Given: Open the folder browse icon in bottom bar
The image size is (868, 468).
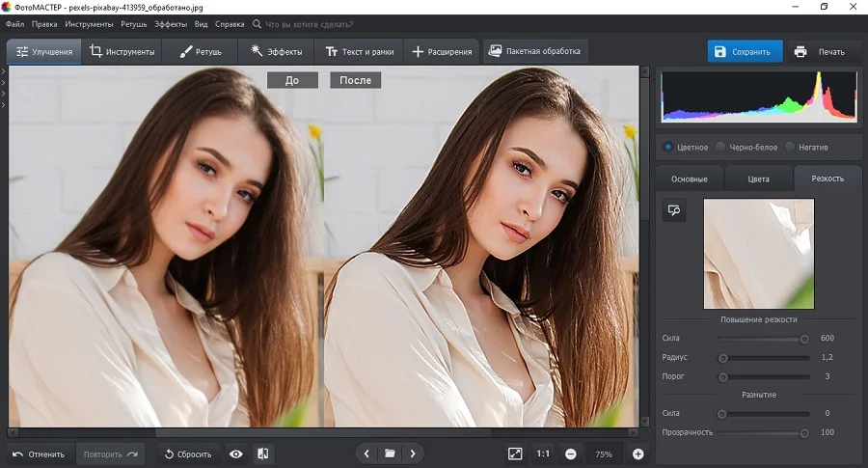Looking at the screenshot, I should coord(390,454).
